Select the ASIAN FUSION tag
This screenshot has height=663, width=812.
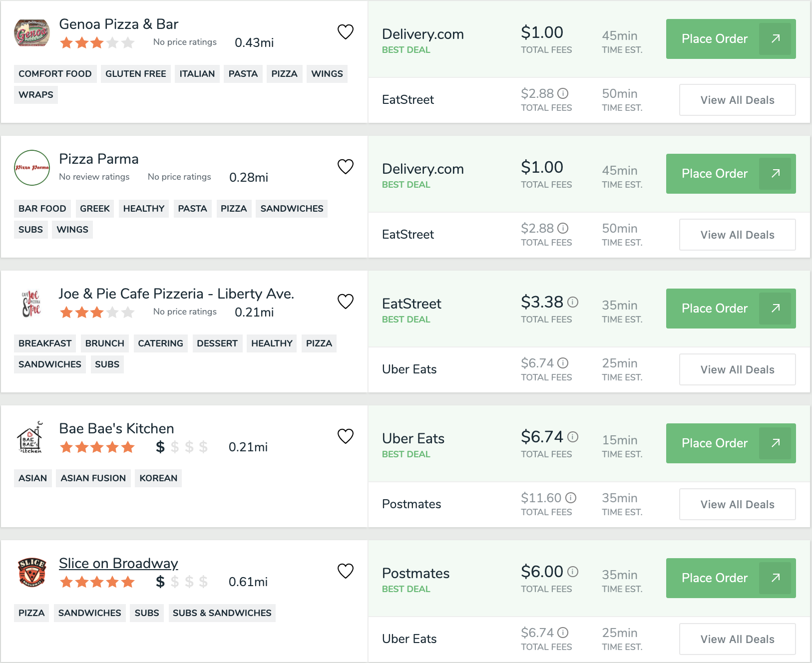point(93,478)
